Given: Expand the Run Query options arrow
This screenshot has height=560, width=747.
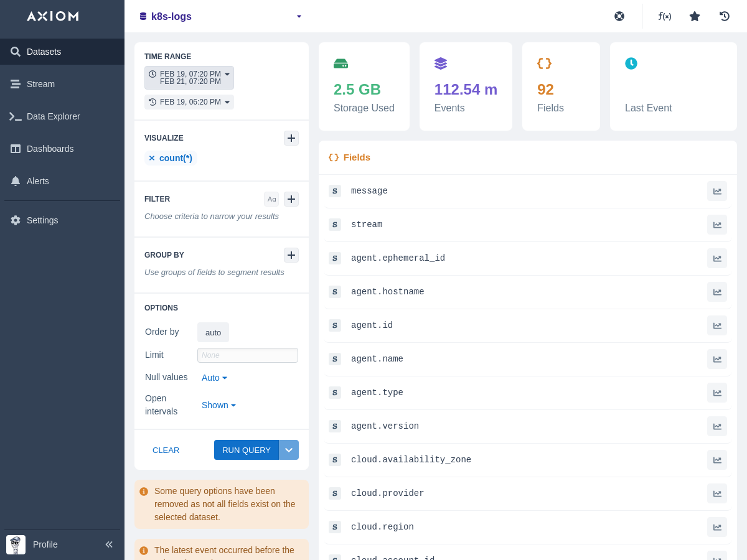Looking at the screenshot, I should tap(289, 450).
